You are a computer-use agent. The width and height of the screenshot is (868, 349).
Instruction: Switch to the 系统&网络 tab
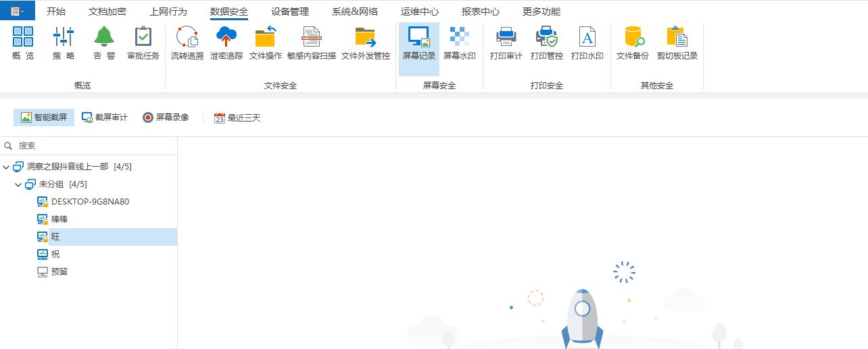[355, 11]
